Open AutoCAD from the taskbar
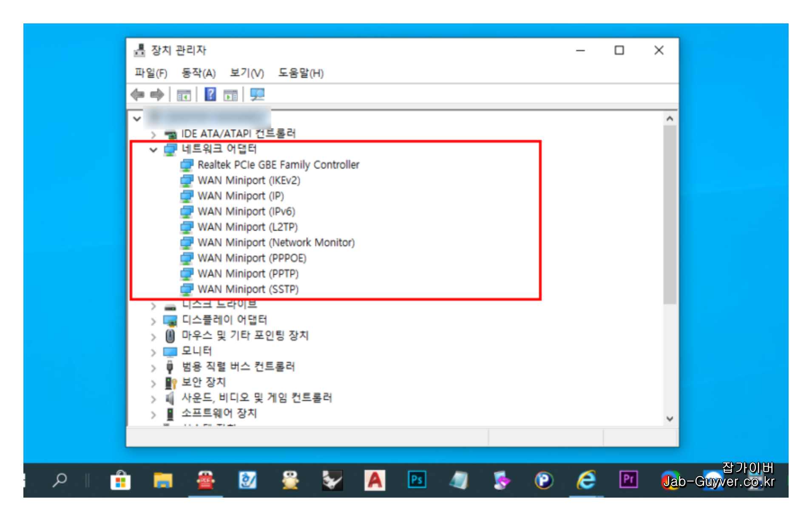Image resolution: width=812 pixels, height=521 pixels. [x=375, y=481]
